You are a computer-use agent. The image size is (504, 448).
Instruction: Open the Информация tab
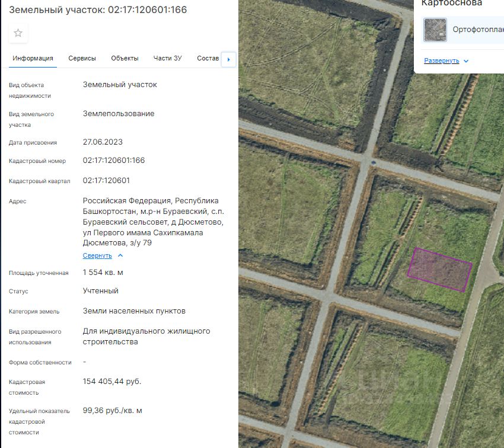[x=33, y=58]
